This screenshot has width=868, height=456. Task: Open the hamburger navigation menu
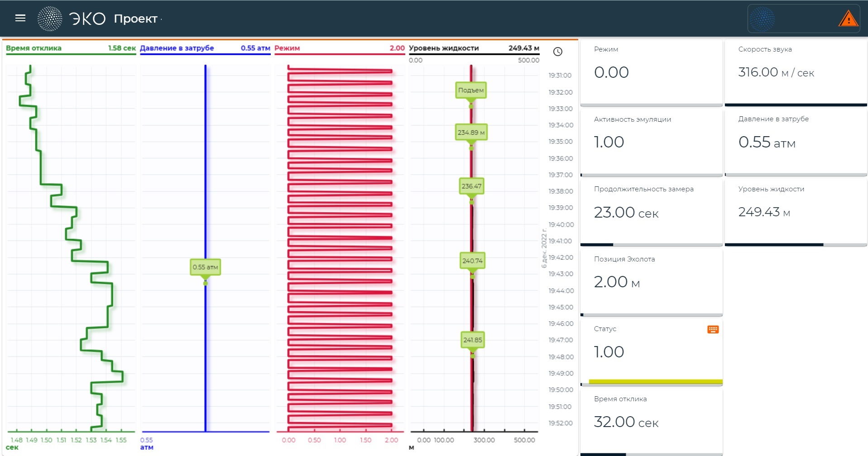[20, 18]
